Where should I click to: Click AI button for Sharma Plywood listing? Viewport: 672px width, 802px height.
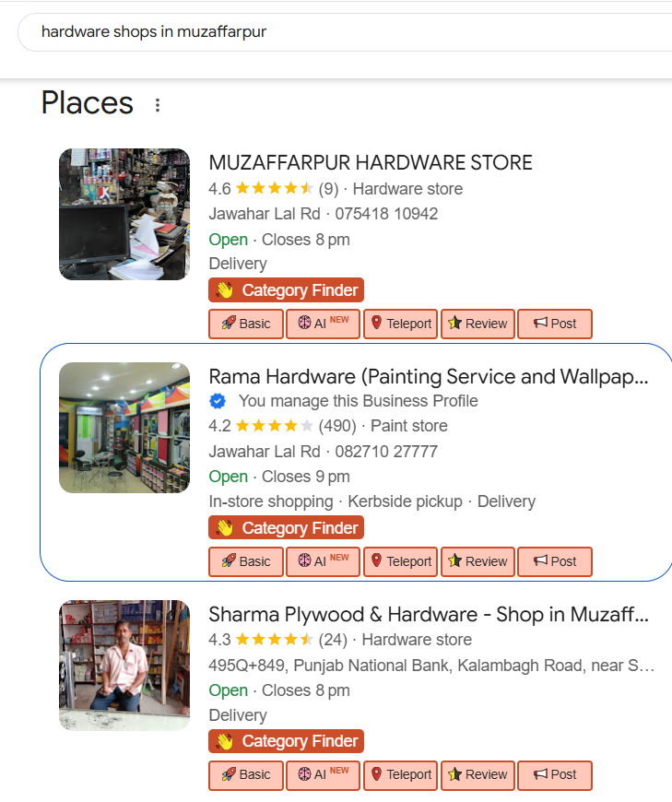323,775
